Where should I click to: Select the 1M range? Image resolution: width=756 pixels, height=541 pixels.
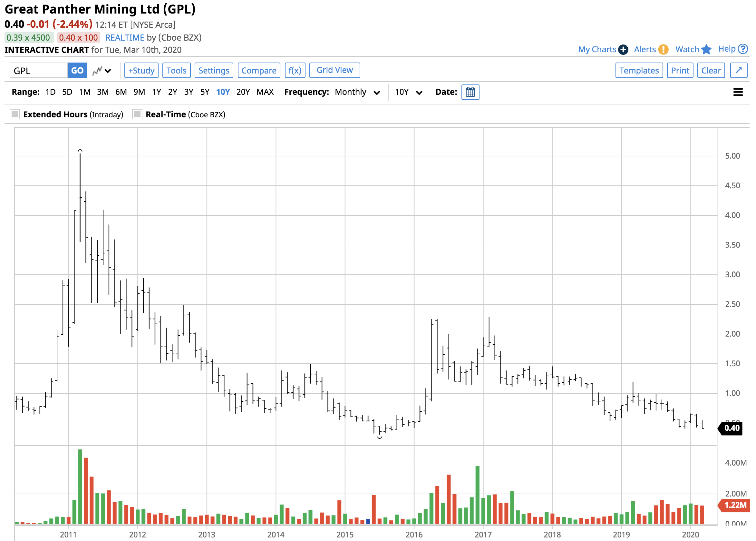click(x=85, y=92)
